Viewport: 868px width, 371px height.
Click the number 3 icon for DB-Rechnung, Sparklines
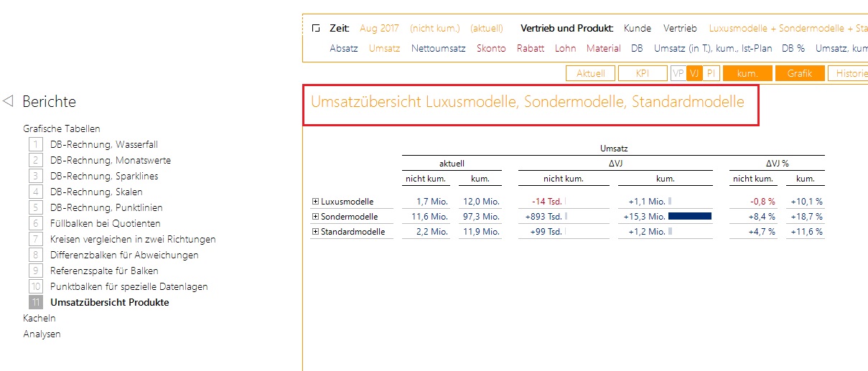[35, 177]
